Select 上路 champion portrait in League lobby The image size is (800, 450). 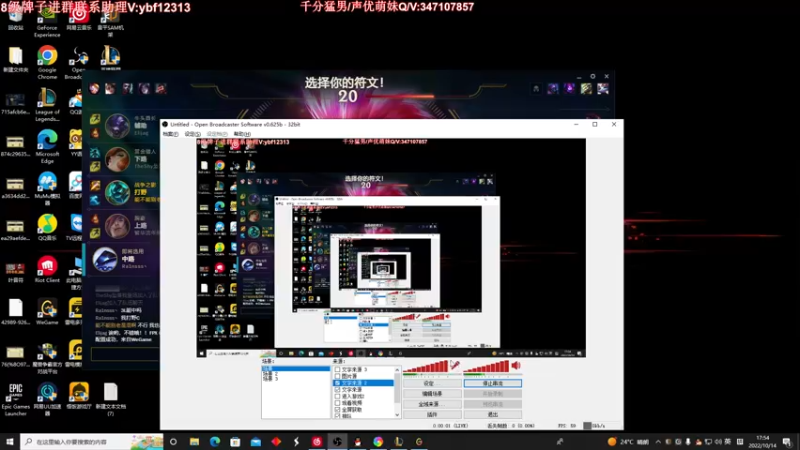click(117, 226)
